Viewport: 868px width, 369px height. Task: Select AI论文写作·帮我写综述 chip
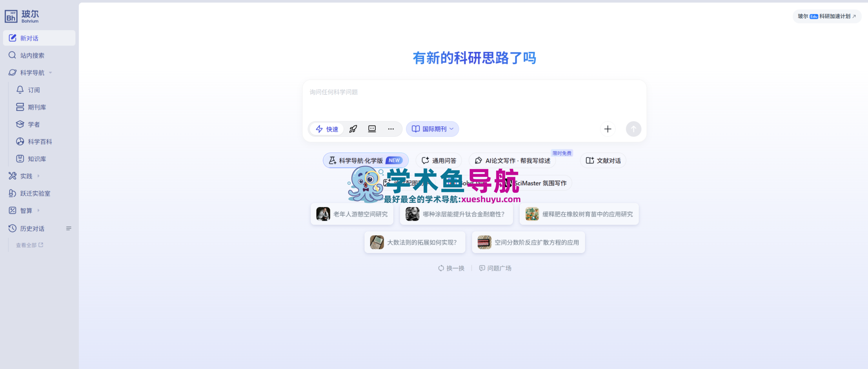click(512, 160)
